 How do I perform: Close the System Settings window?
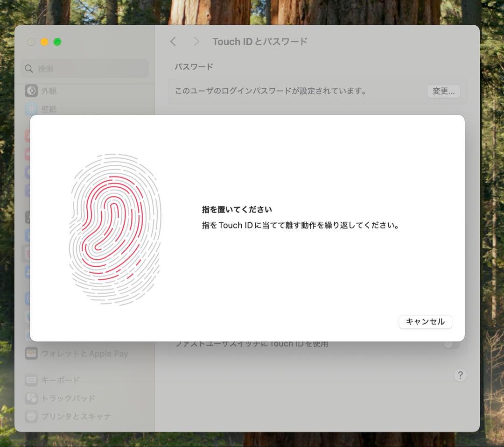31,42
